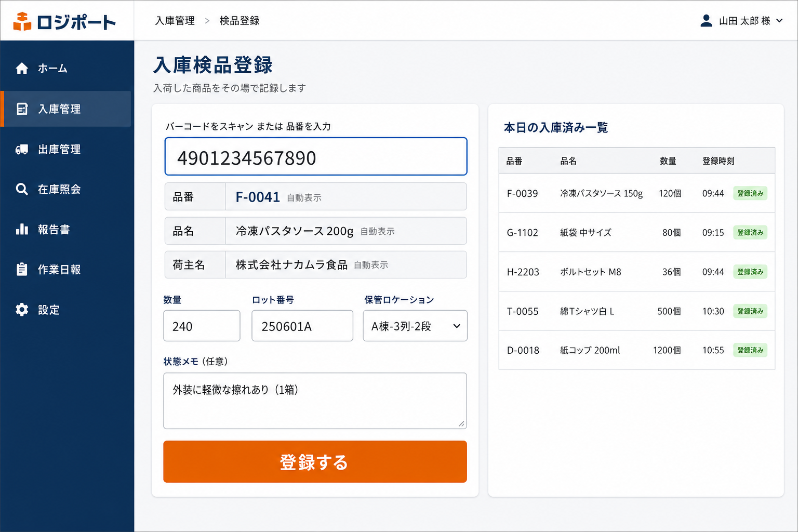The width and height of the screenshot is (798, 532).
Task: Click the 登録する button
Action: click(x=315, y=461)
